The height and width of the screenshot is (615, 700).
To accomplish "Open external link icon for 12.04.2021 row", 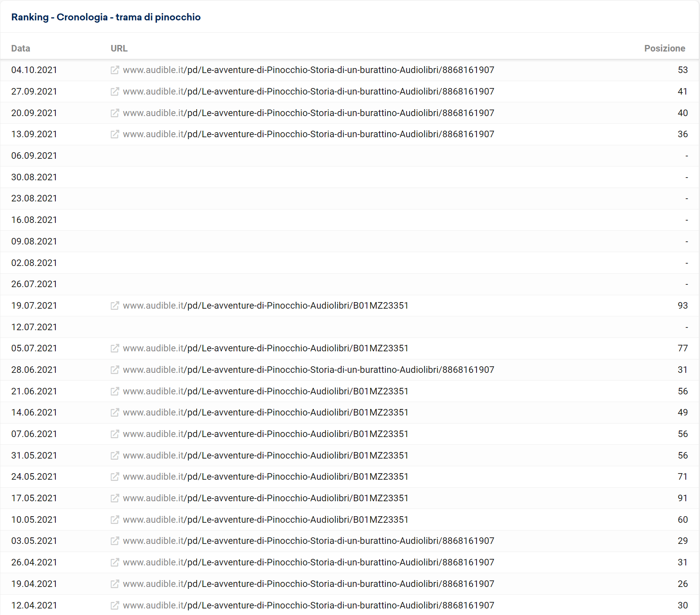I will 115,605.
